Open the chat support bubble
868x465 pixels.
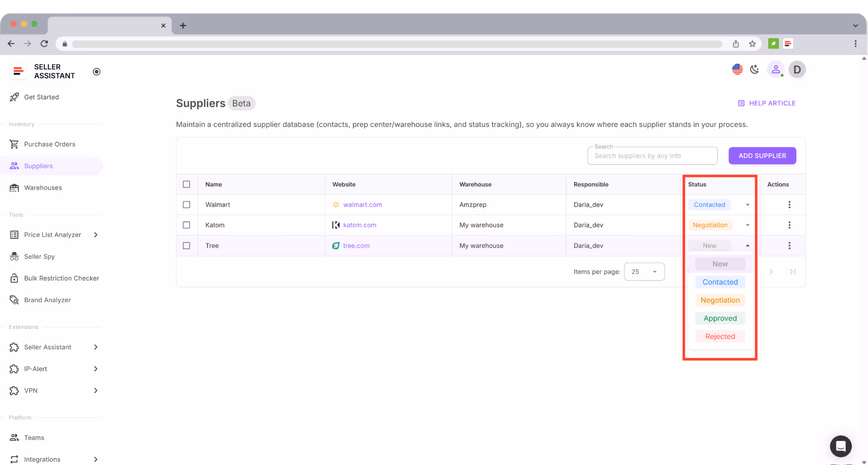tap(840, 446)
